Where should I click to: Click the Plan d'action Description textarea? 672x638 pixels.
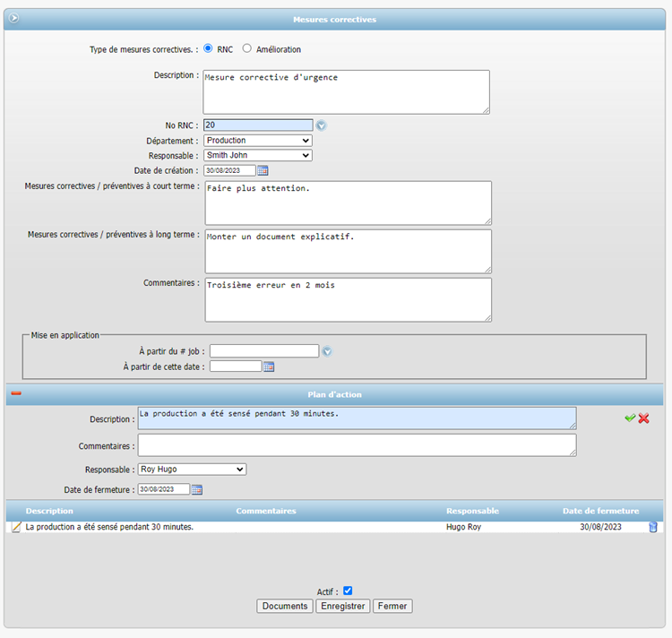[x=357, y=418]
